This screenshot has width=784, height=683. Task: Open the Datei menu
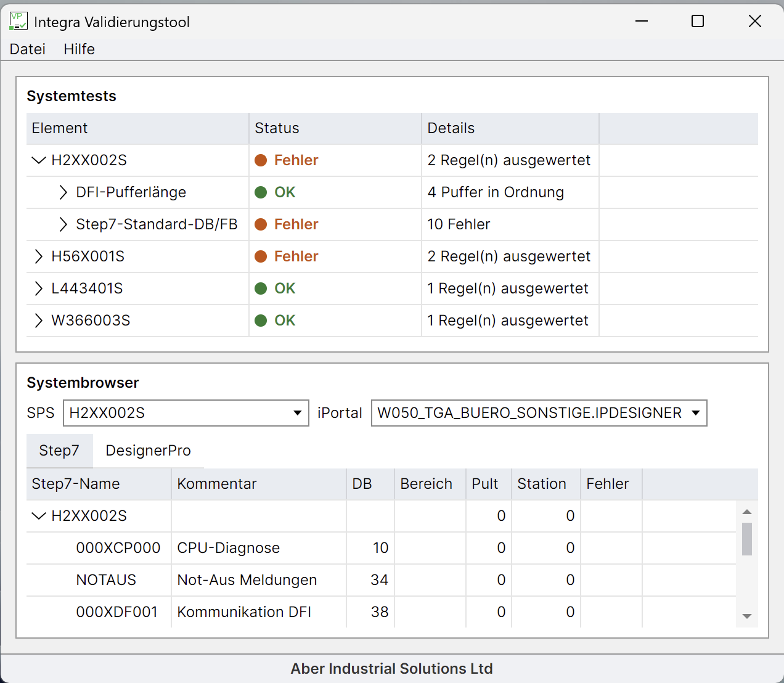click(27, 49)
